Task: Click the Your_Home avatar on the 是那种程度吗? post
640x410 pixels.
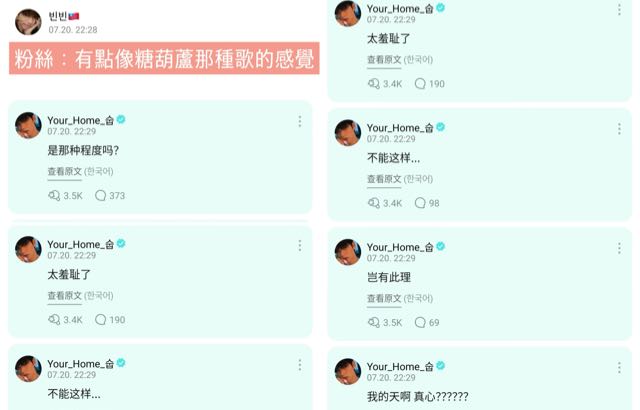Action: click(x=28, y=125)
